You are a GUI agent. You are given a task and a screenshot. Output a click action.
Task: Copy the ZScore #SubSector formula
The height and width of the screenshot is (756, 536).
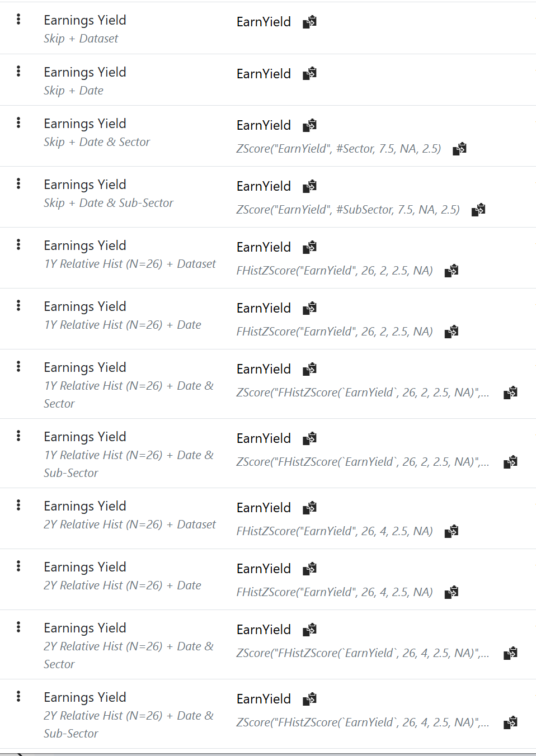point(478,210)
